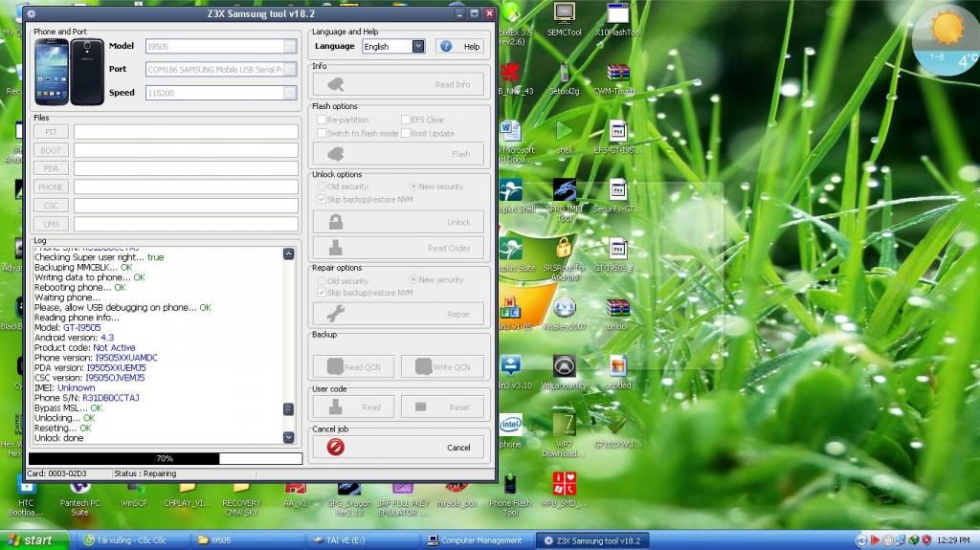Toggle the Switch to flash mode checkbox
The width and height of the screenshot is (980, 550).
322,133
